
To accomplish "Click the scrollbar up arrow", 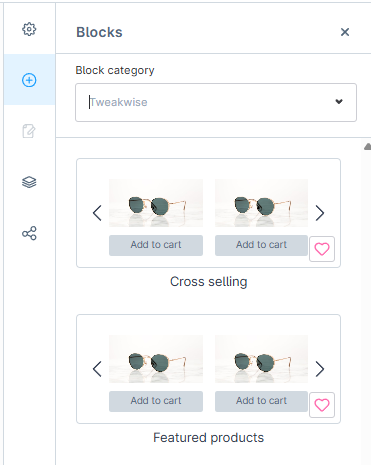I will 367,146.
